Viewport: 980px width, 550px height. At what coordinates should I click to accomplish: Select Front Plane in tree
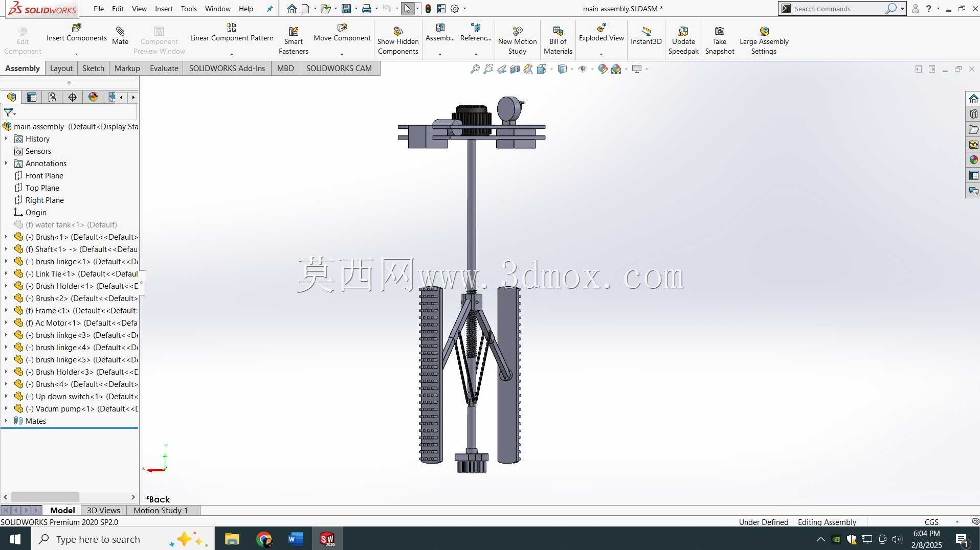pyautogui.click(x=44, y=175)
